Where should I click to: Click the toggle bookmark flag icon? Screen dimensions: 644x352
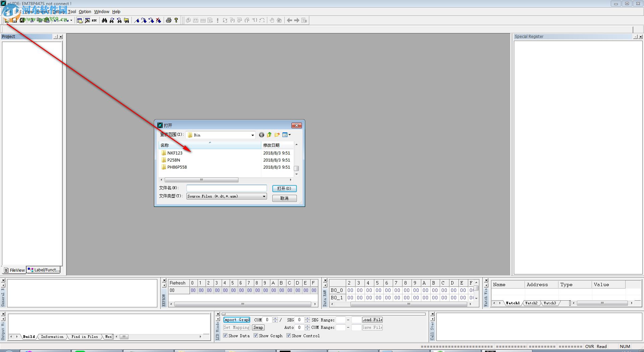pos(137,20)
